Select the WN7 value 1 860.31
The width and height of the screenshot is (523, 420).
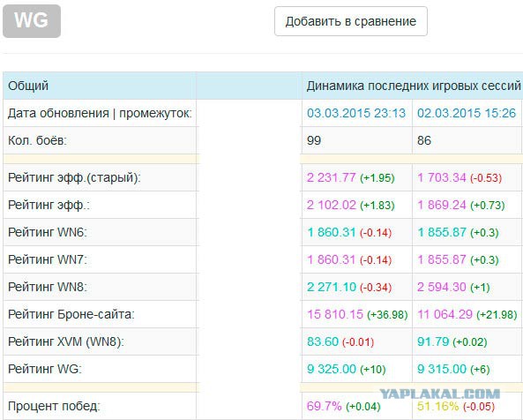coord(332,259)
